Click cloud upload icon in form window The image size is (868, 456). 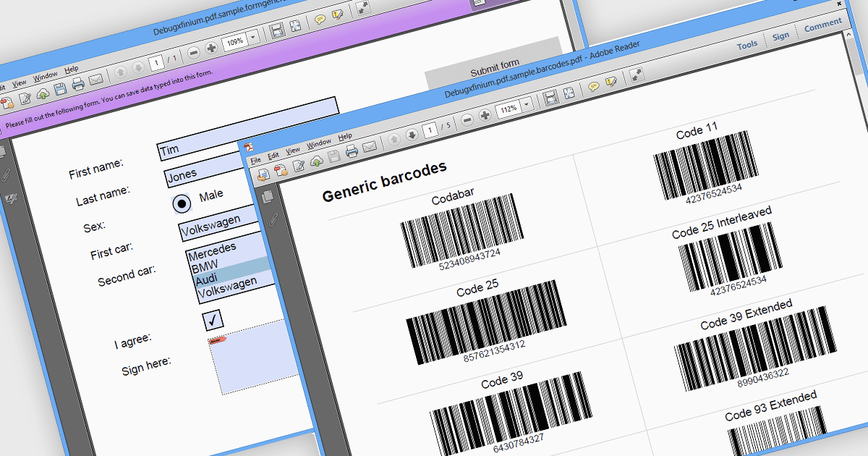click(x=43, y=93)
